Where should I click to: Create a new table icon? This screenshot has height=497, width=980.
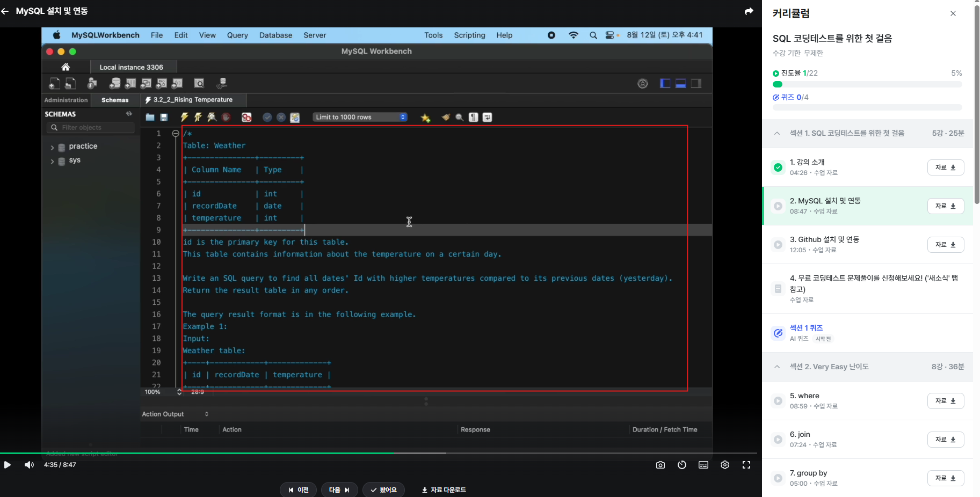click(130, 83)
